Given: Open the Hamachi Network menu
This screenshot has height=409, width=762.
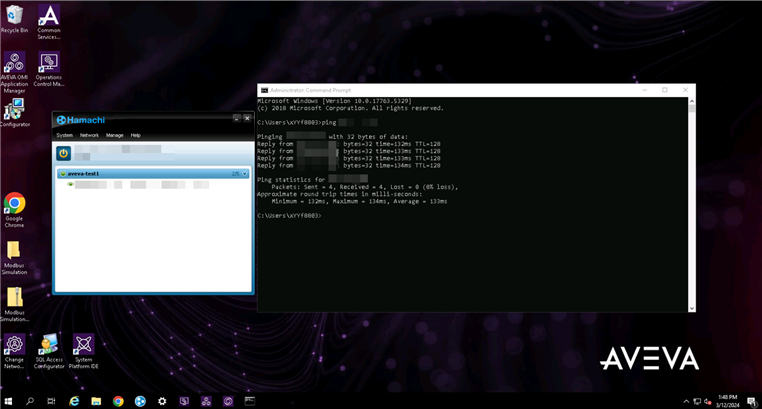Looking at the screenshot, I should [89, 136].
